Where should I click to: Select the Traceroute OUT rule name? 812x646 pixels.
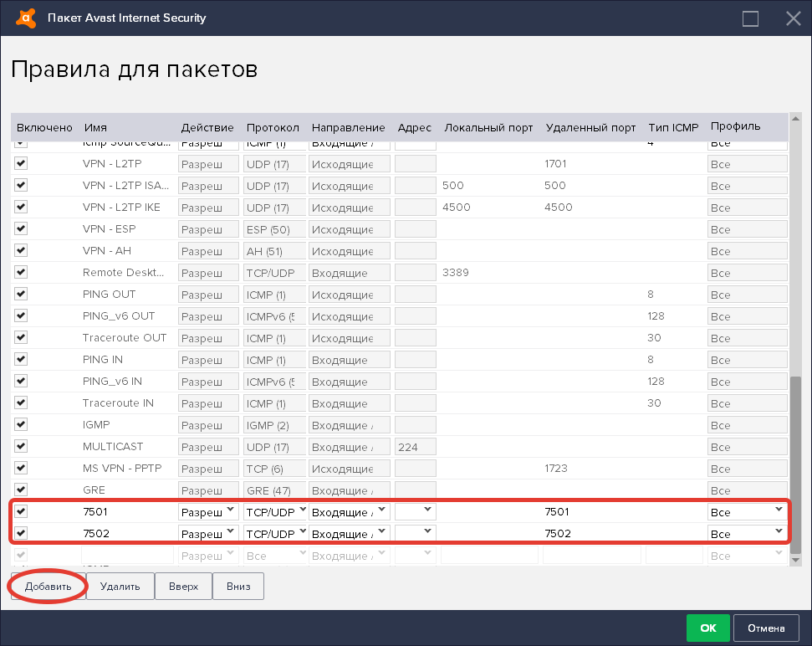click(x=125, y=338)
